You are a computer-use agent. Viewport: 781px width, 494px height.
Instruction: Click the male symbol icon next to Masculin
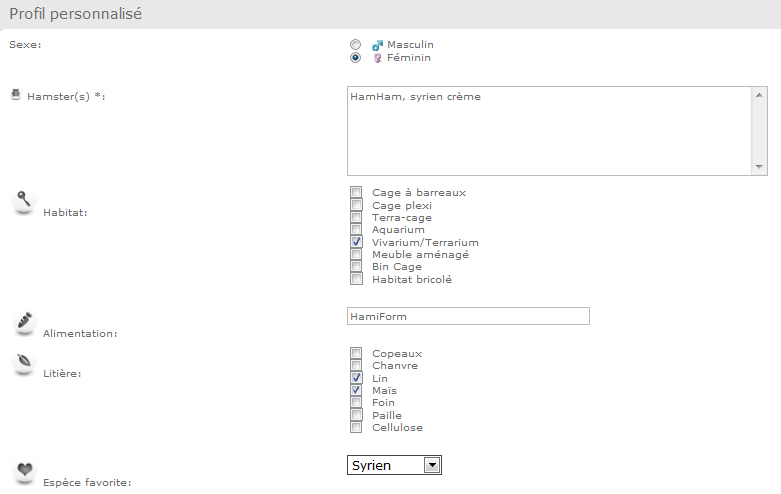pos(378,45)
